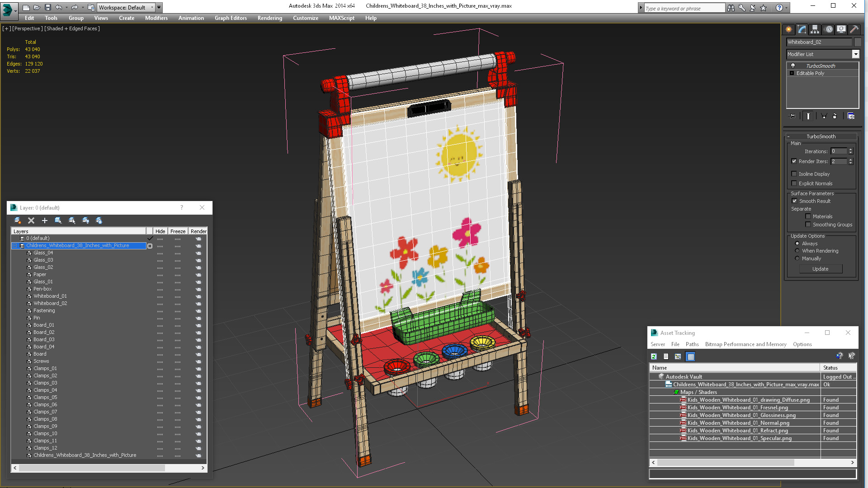The image size is (868, 488).
Task: Click the Render Iters spinner arrows
Action: 850,161
